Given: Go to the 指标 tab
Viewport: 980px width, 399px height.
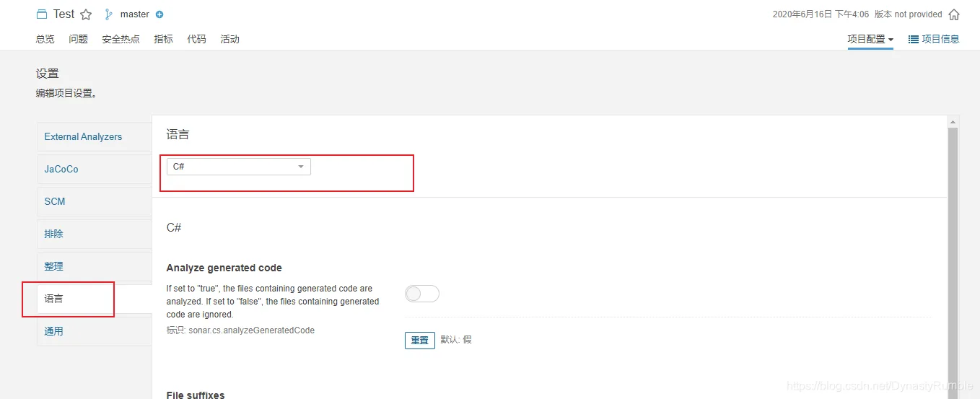Looking at the screenshot, I should tap(164, 40).
